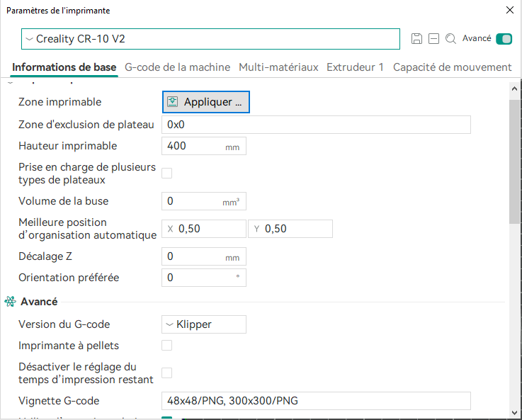Click the Avancé section atom icon

(x=11, y=302)
